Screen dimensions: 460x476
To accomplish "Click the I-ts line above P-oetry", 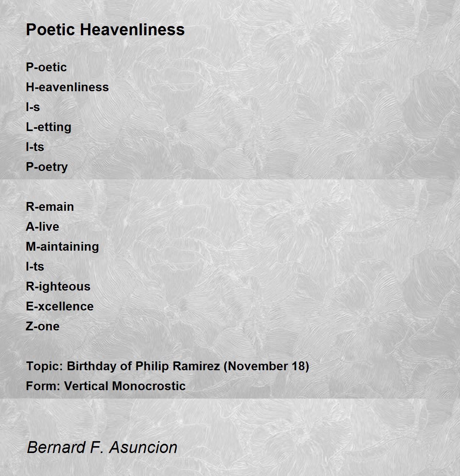I will pyautogui.click(x=35, y=147).
